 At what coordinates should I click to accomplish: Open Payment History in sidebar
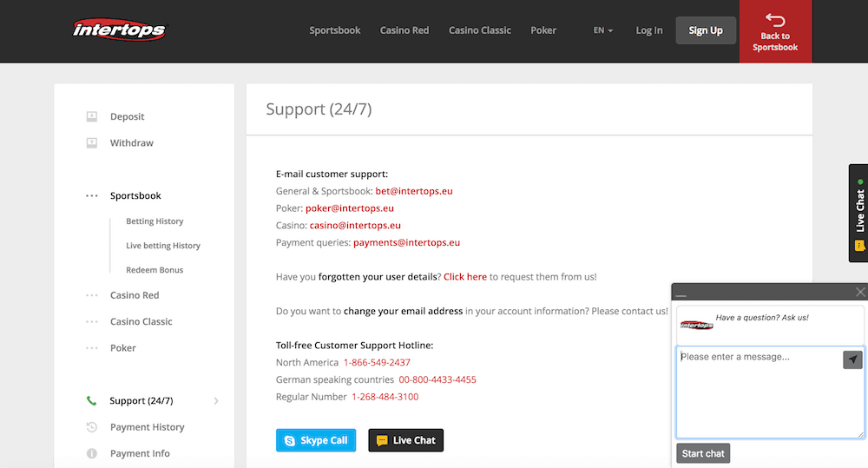148,427
